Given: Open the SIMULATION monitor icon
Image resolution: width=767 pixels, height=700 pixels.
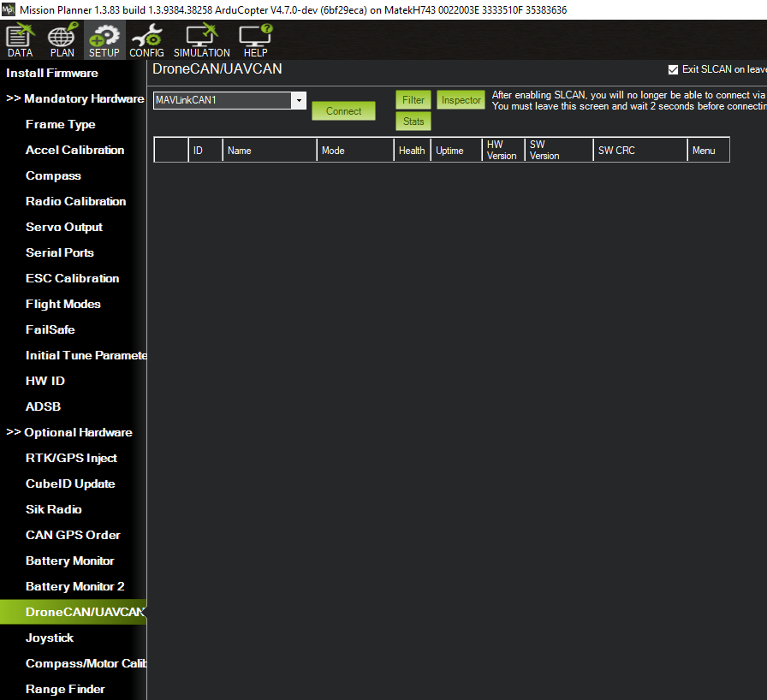Looking at the screenshot, I should coord(202,40).
